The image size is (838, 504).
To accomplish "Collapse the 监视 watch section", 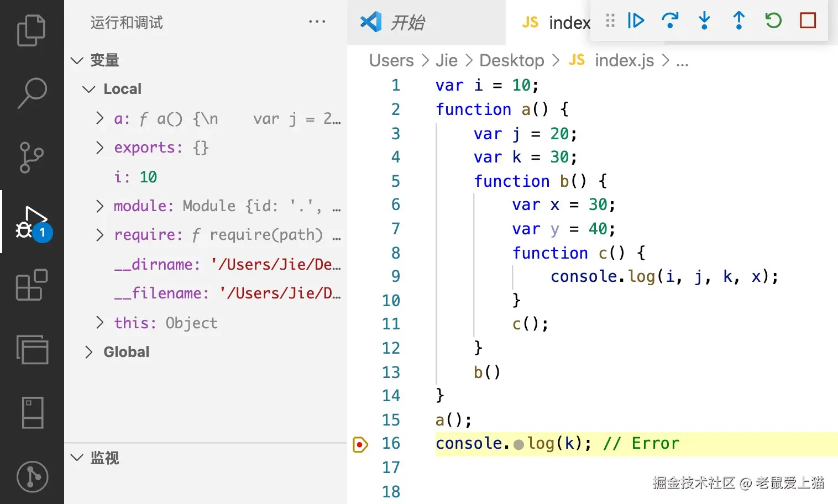I will (77, 458).
